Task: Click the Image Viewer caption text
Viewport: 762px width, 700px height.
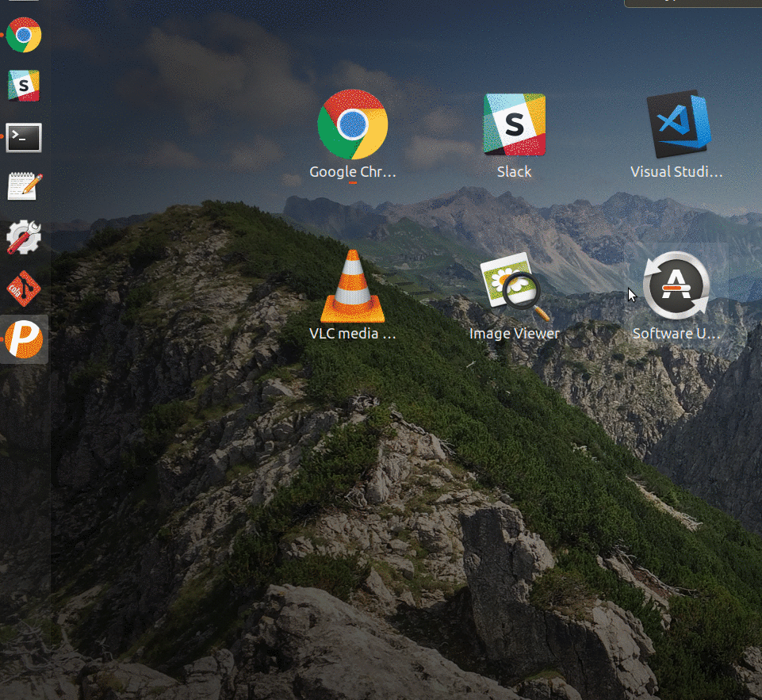Action: (x=514, y=333)
